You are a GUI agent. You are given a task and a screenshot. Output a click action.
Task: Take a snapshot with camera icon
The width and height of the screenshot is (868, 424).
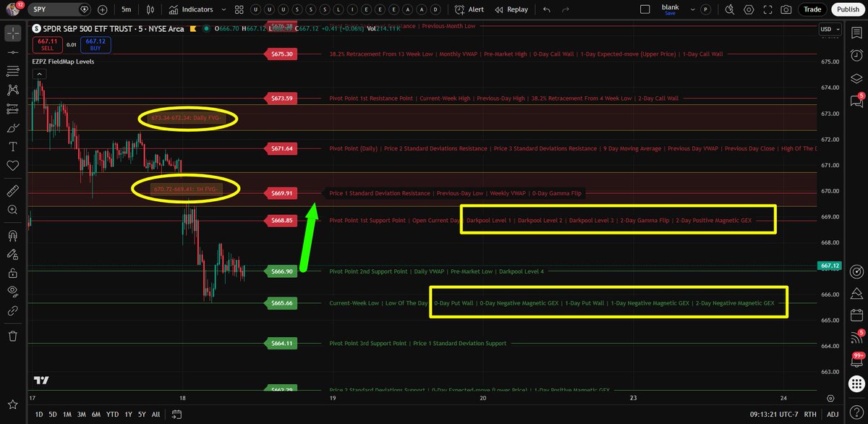(786, 9)
